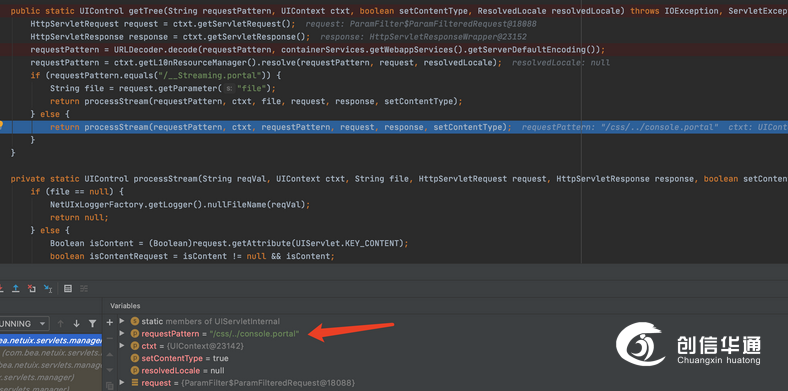Open the Evaluate Expression calculator icon

[68, 288]
